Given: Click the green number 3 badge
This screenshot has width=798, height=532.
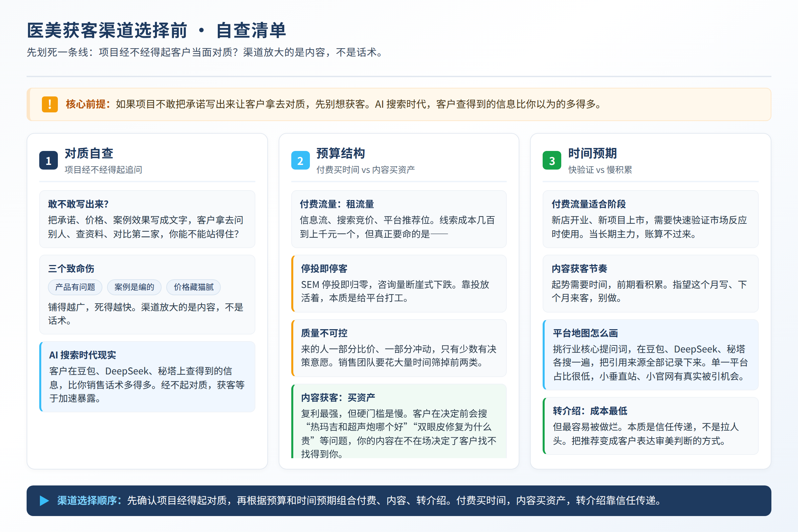Looking at the screenshot, I should (x=552, y=161).
